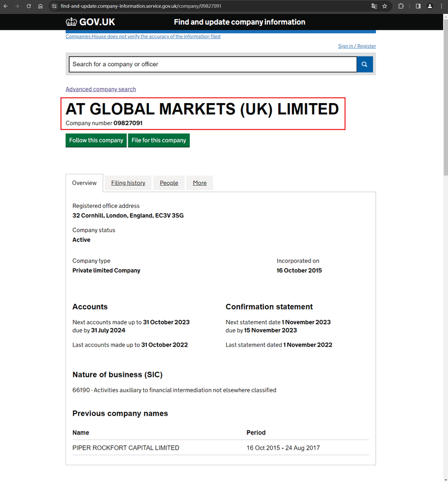Click Follow this company button

coord(96,140)
